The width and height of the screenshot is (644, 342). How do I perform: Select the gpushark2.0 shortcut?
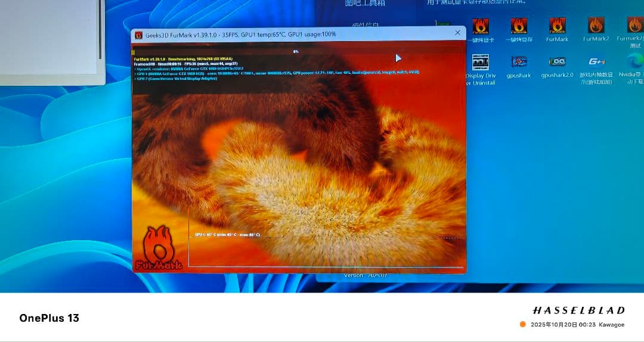click(557, 63)
